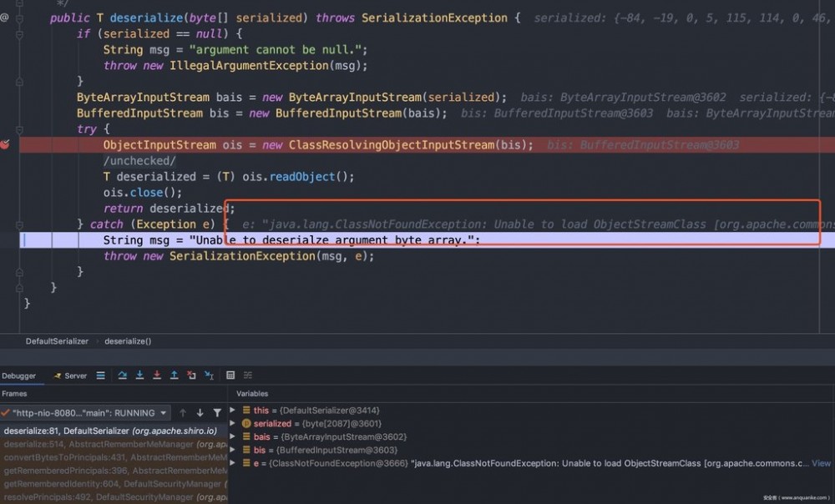This screenshot has height=504, width=835.
Task: Select the Debugger tab
Action: [18, 375]
